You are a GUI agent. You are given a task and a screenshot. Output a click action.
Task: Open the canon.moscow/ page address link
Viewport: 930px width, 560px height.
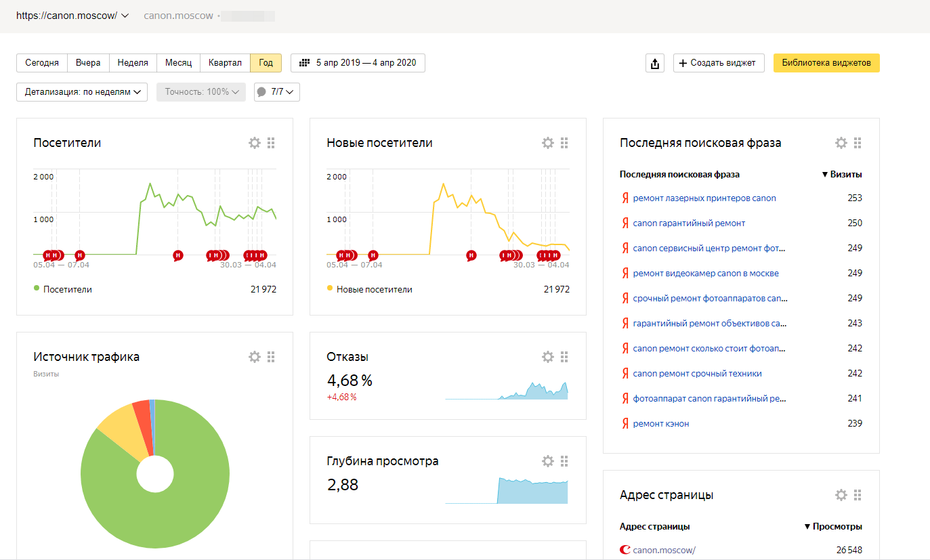(x=664, y=551)
